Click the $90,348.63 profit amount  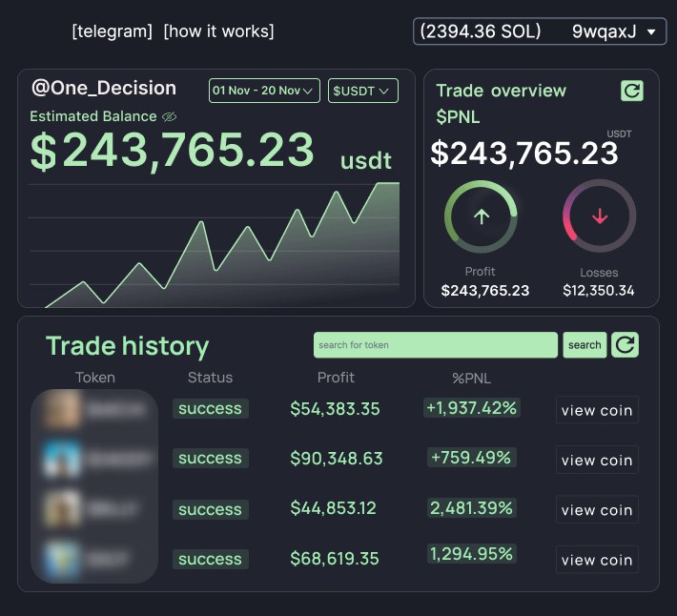coord(337,459)
